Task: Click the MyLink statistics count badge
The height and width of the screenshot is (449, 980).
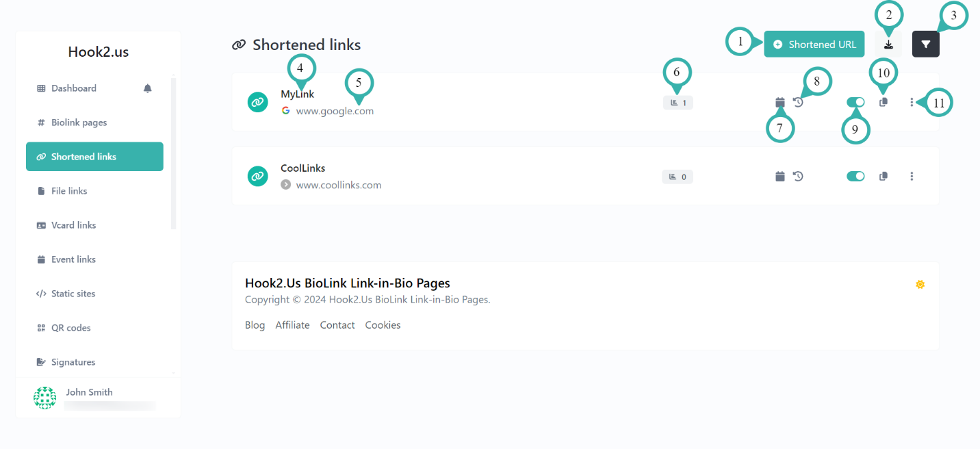Action: (x=678, y=103)
